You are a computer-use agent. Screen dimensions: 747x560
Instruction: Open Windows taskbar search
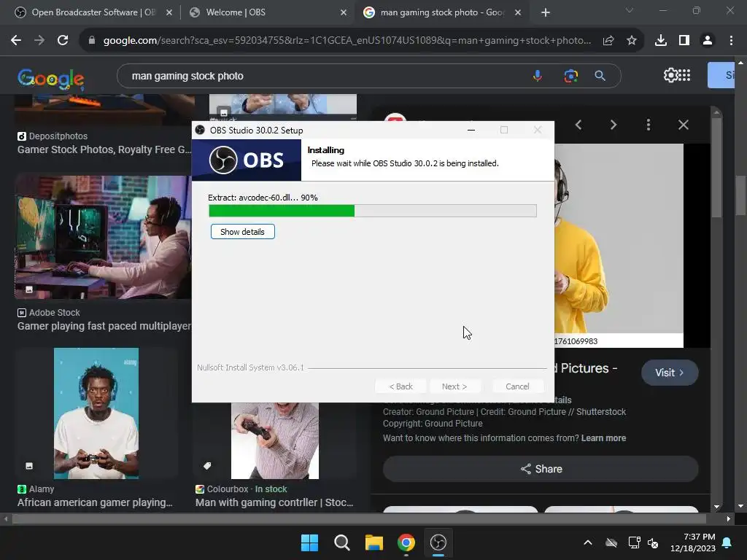pyautogui.click(x=341, y=542)
